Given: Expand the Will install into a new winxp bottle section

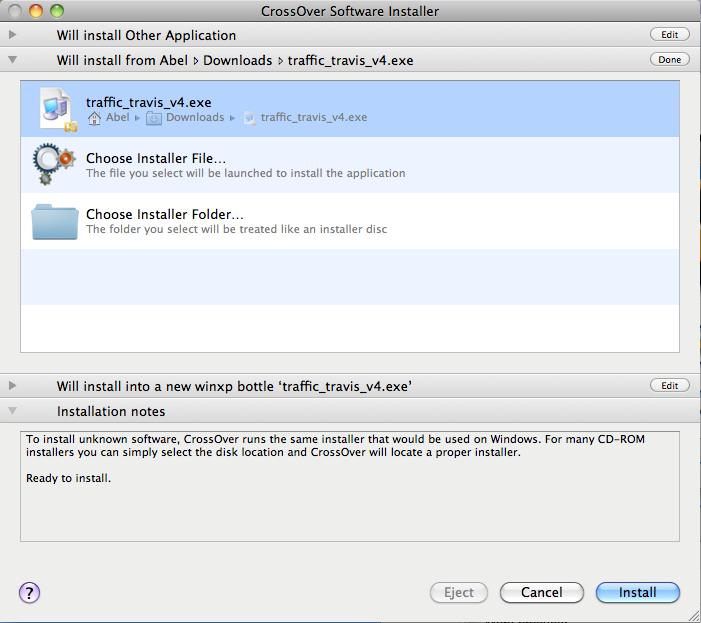Looking at the screenshot, I should (13, 385).
